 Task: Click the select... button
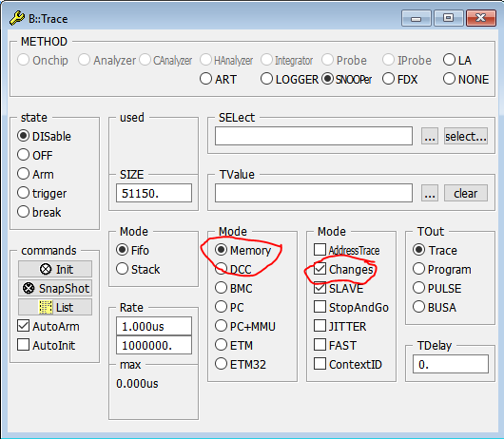(465, 136)
